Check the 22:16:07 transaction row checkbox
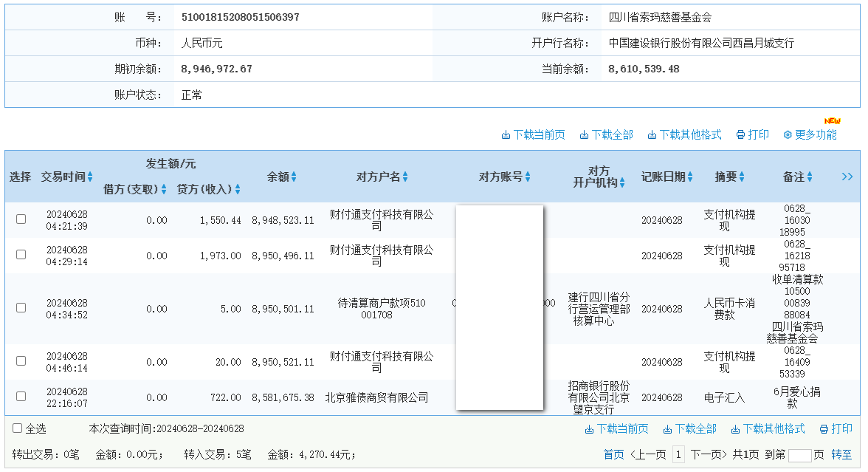Screen dimensions: 868x472 pos(21,397)
